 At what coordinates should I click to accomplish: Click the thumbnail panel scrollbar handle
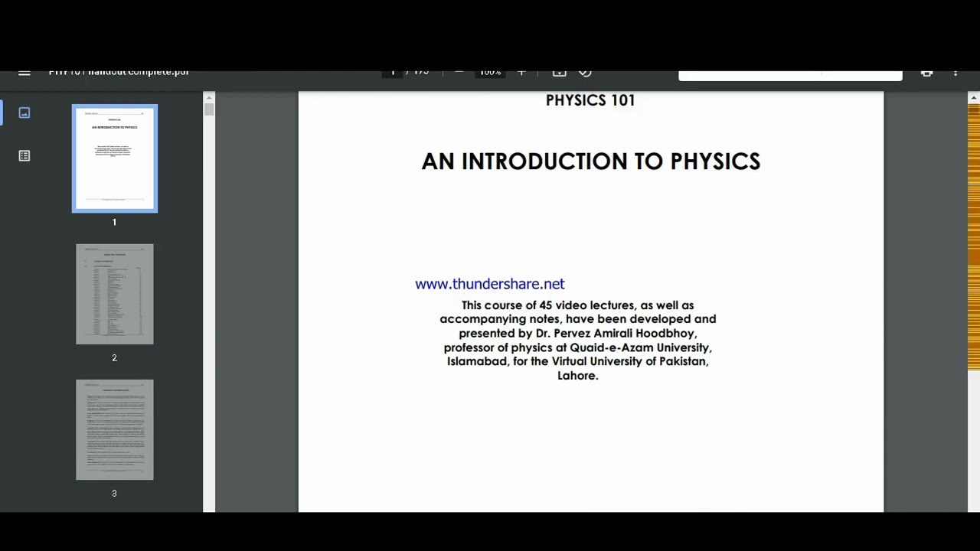[209, 109]
